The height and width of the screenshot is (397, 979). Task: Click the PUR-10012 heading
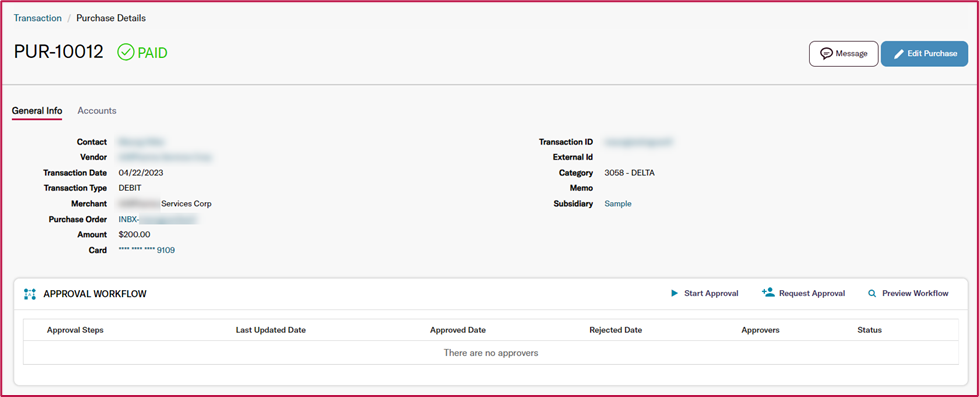(x=59, y=52)
